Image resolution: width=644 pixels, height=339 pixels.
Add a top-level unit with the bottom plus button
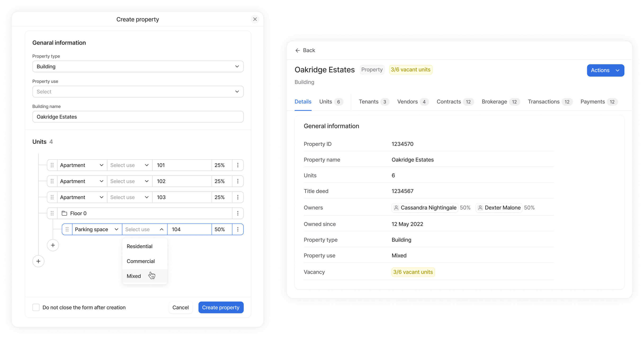(x=38, y=261)
